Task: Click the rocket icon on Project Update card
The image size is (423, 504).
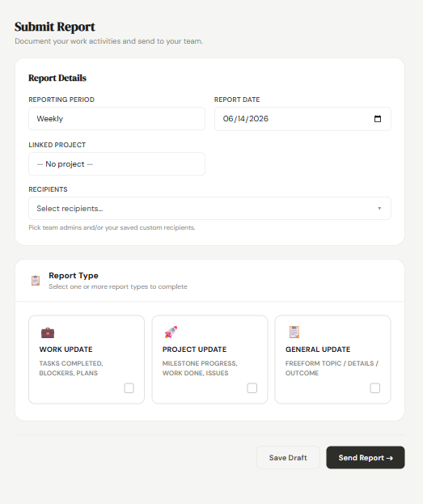Action: 171,332
